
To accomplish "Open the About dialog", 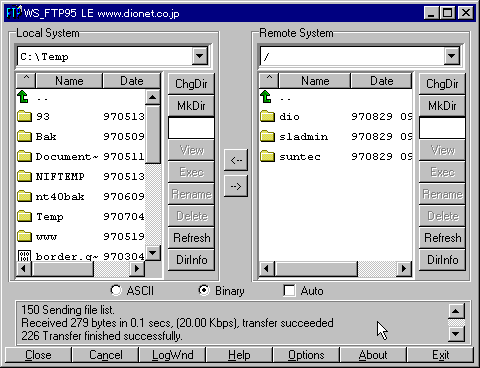I will pyautogui.click(x=373, y=355).
